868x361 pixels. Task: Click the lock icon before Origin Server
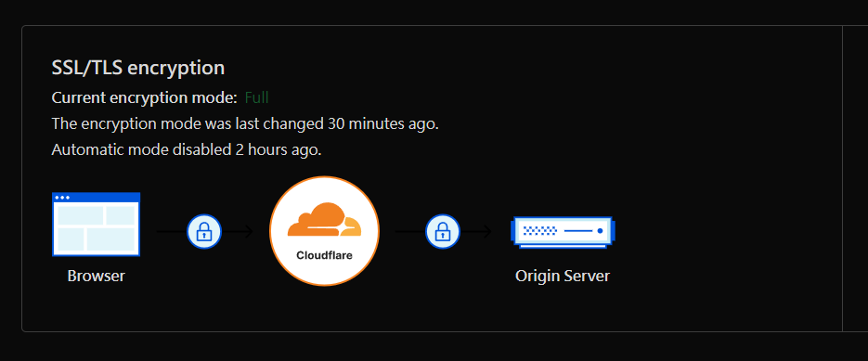pyautogui.click(x=442, y=231)
